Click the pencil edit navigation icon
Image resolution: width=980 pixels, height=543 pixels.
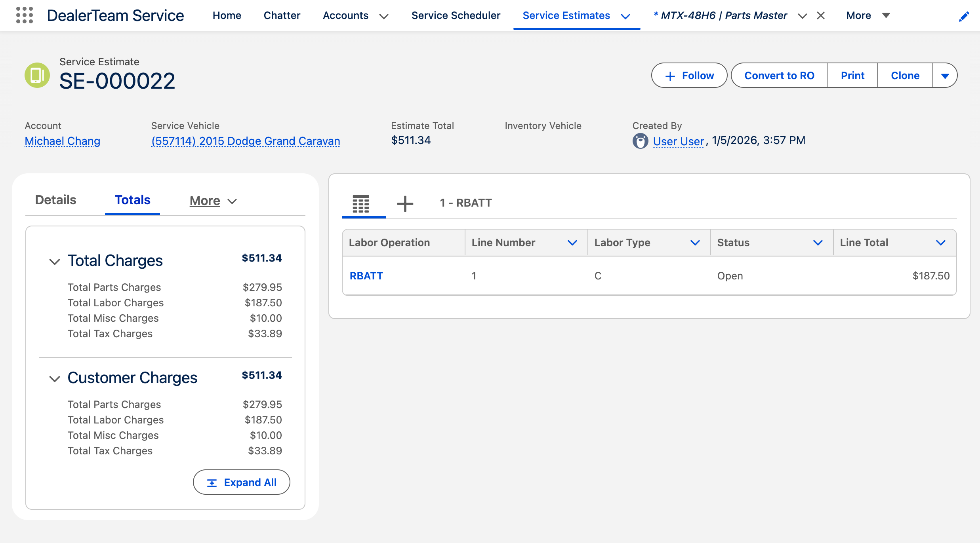point(964,16)
